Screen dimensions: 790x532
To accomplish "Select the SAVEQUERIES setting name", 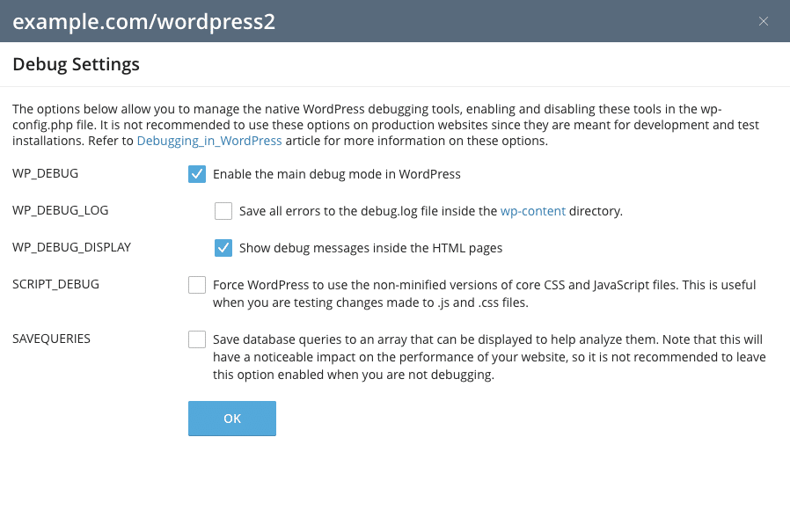I will pos(51,339).
